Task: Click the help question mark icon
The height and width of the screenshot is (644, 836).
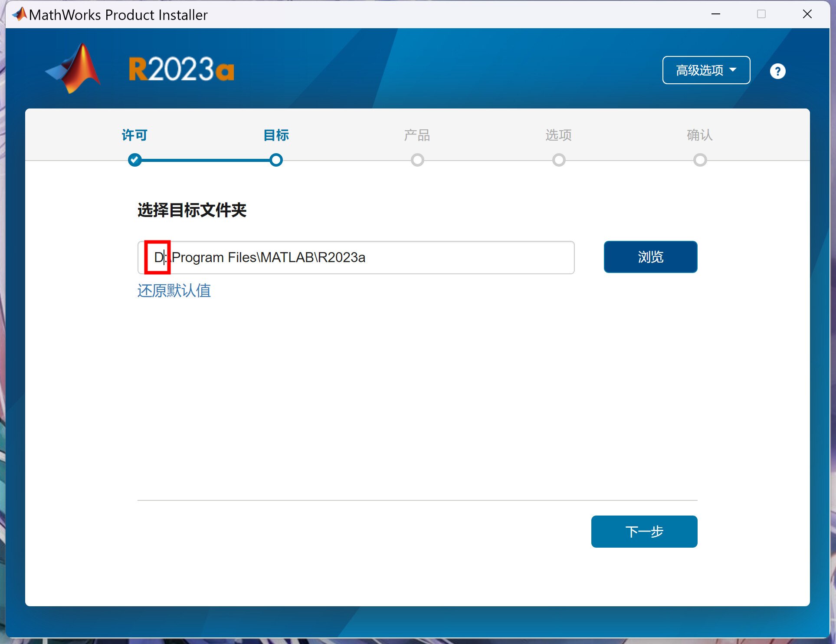Action: (x=777, y=71)
